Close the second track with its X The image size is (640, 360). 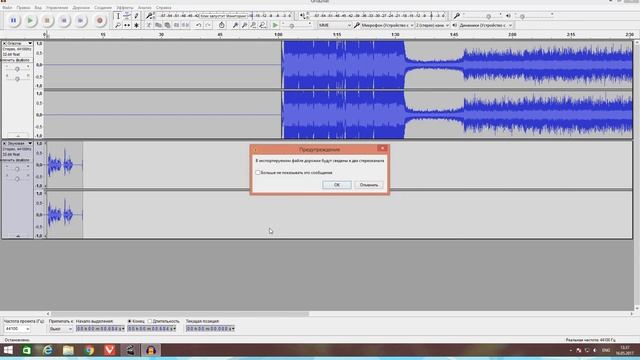[5, 143]
